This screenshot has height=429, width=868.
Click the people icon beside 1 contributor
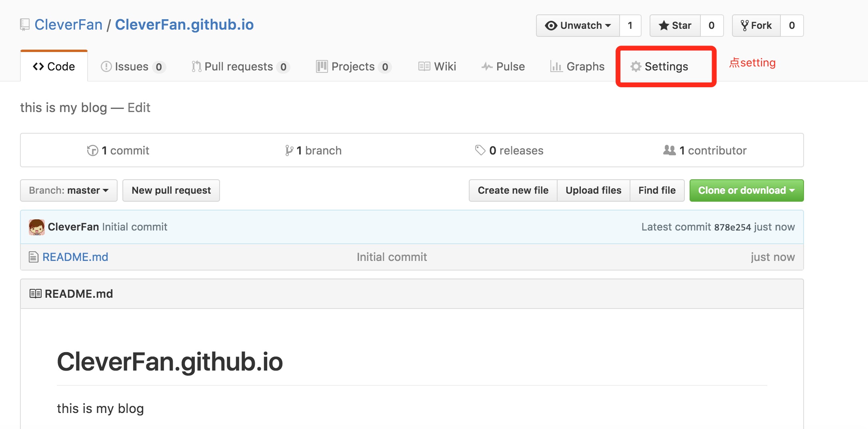670,150
